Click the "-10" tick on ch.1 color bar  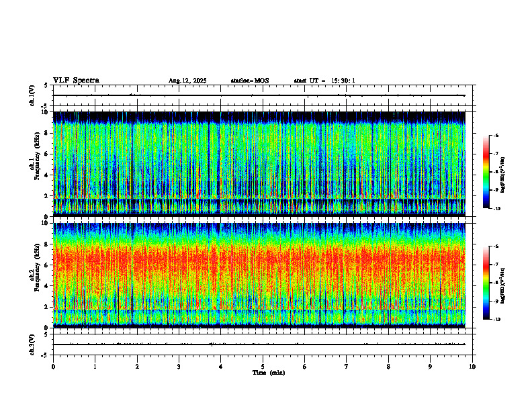tap(496, 209)
